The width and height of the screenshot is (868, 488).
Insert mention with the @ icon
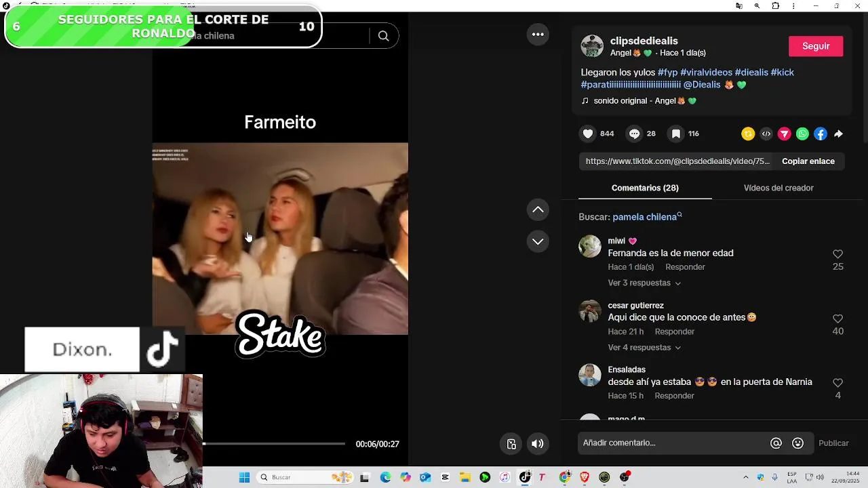coord(776,443)
